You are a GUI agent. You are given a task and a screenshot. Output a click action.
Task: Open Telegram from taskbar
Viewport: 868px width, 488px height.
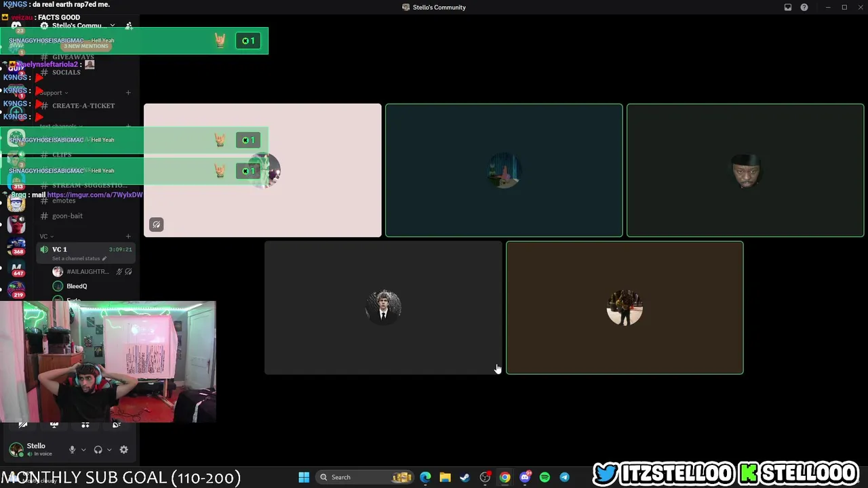(564, 477)
